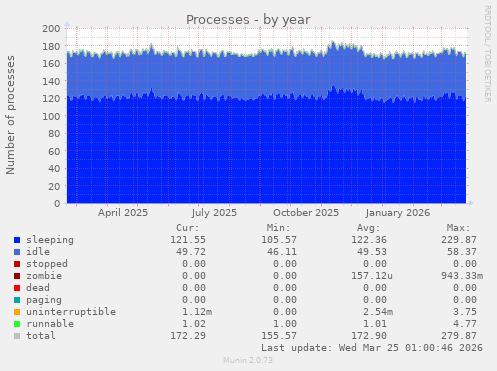Select zombie maximum value 943.33m
Screen dimensions: 497x371
click(462, 276)
